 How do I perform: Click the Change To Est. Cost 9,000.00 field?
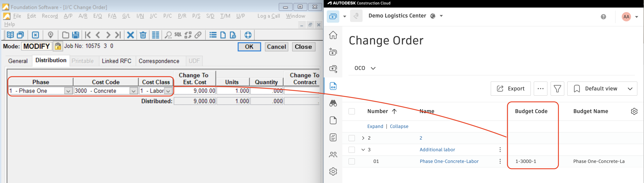(195, 91)
